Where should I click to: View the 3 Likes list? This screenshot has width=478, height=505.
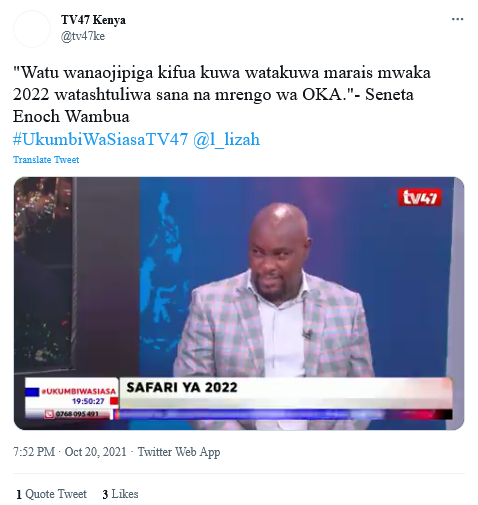coord(120,494)
